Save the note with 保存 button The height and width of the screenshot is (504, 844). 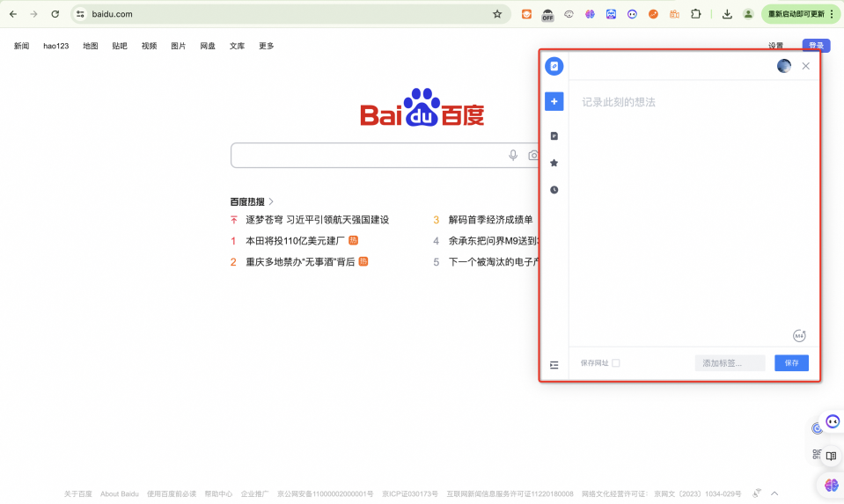(792, 363)
